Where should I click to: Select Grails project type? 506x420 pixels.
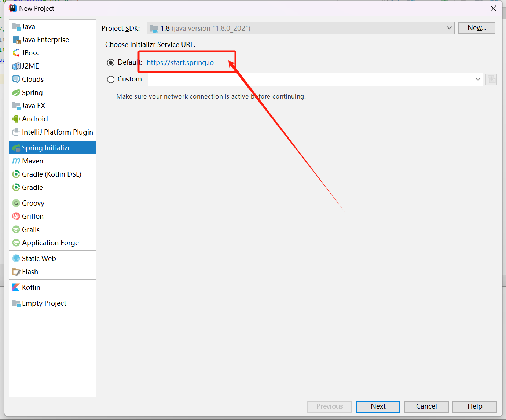(52, 229)
